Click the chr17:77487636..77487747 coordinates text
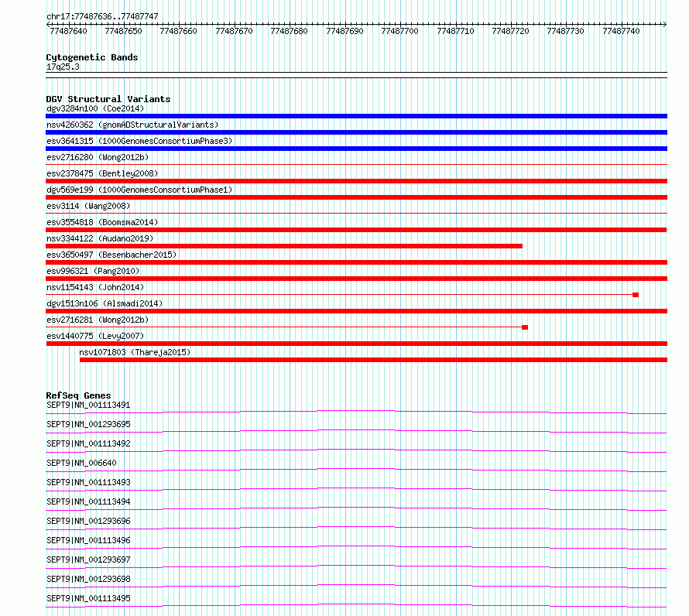Viewport: 689px width, 616px height. (102, 16)
